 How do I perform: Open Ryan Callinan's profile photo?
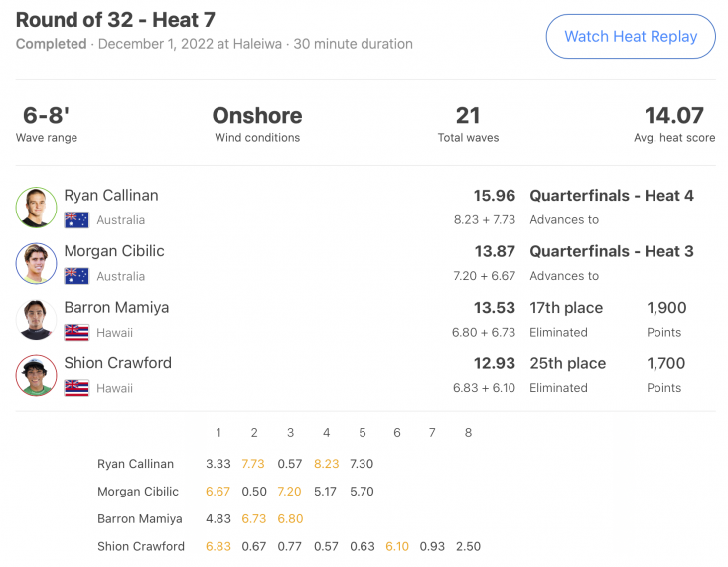36,208
